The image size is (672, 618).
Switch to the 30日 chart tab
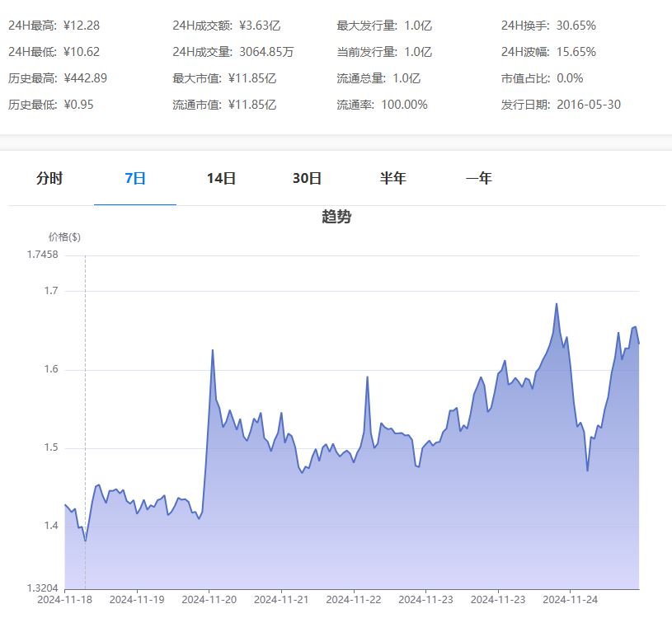click(x=308, y=177)
